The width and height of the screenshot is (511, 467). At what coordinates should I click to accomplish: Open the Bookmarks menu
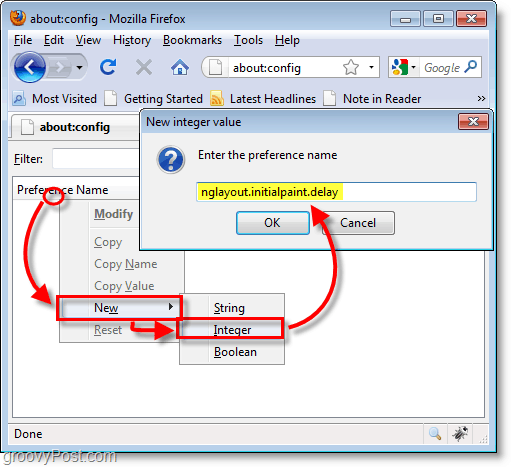click(192, 40)
